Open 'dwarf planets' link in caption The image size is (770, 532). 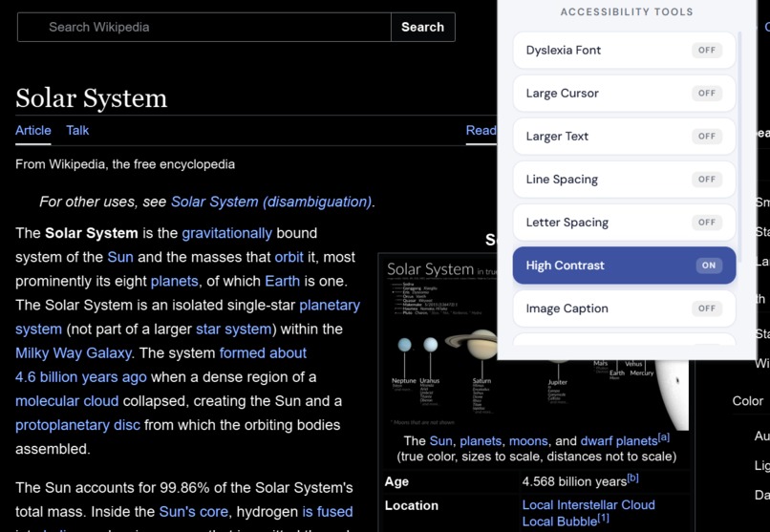point(619,441)
